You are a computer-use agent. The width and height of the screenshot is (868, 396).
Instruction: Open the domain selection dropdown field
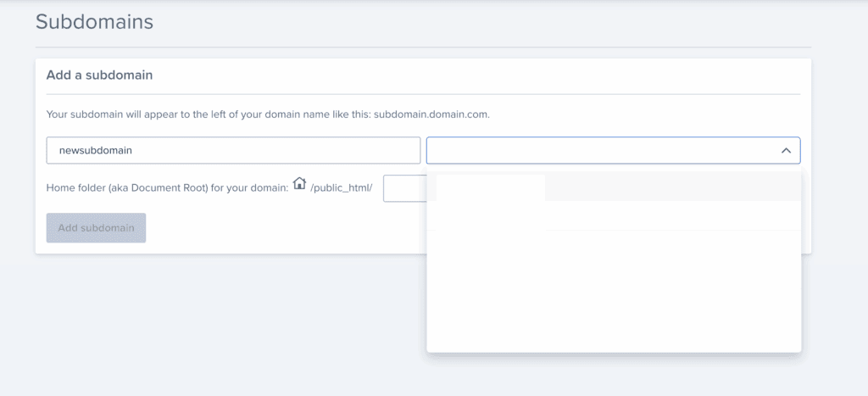point(613,150)
